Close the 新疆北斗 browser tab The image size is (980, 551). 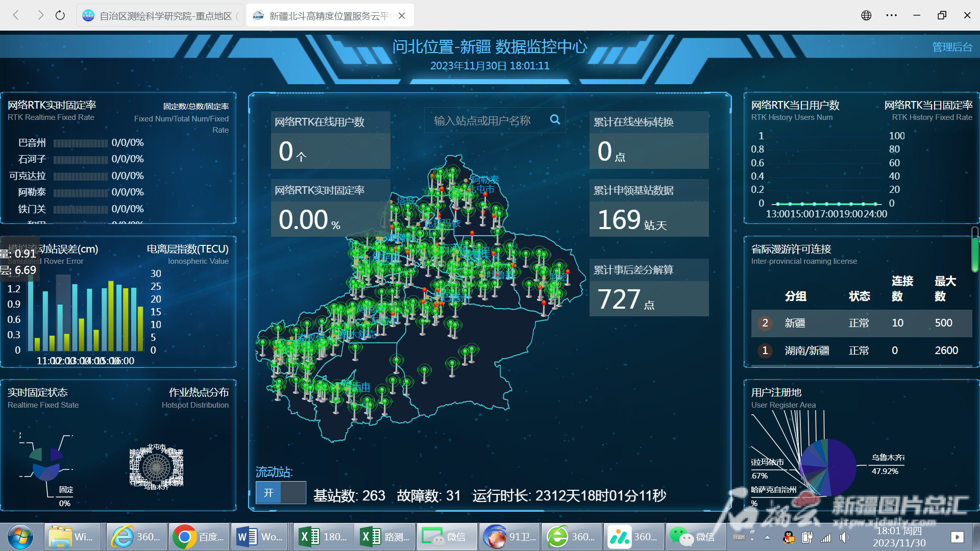tap(402, 16)
